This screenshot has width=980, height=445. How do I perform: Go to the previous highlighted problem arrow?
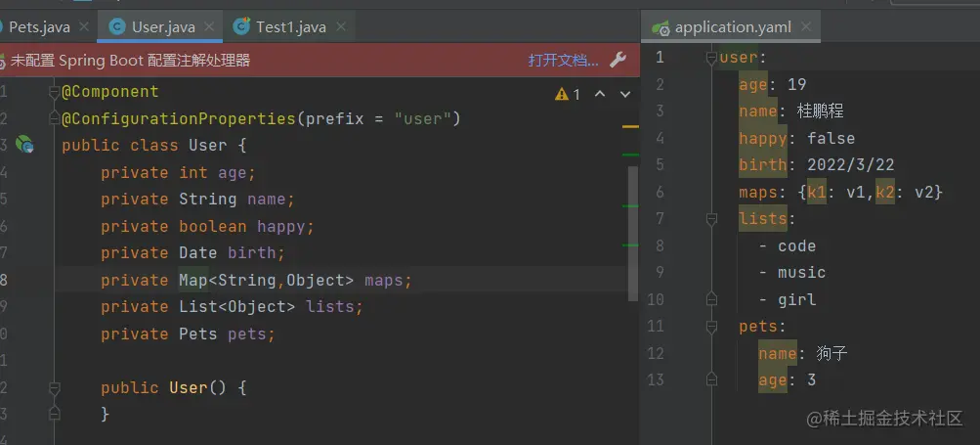pos(599,95)
